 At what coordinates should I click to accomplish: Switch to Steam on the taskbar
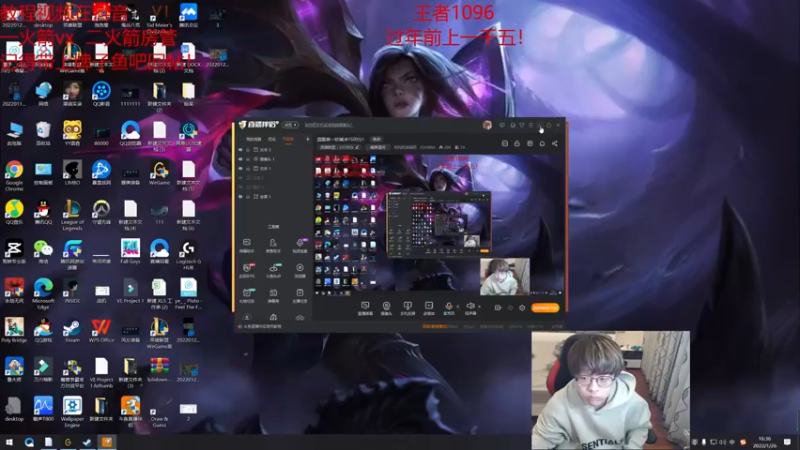click(87, 442)
